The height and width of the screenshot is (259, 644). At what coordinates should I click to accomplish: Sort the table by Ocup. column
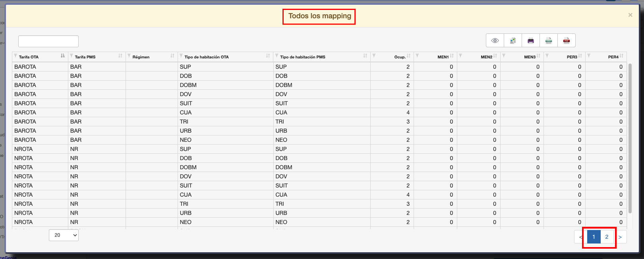coord(408,56)
